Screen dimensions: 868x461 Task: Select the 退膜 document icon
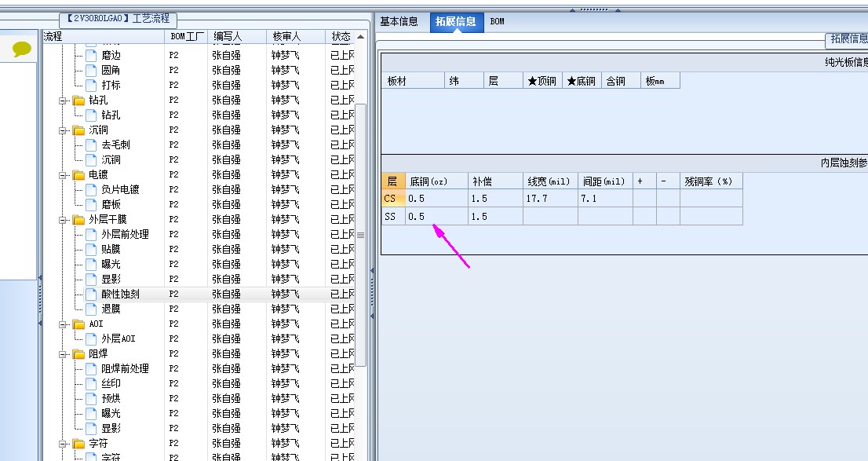[91, 309]
